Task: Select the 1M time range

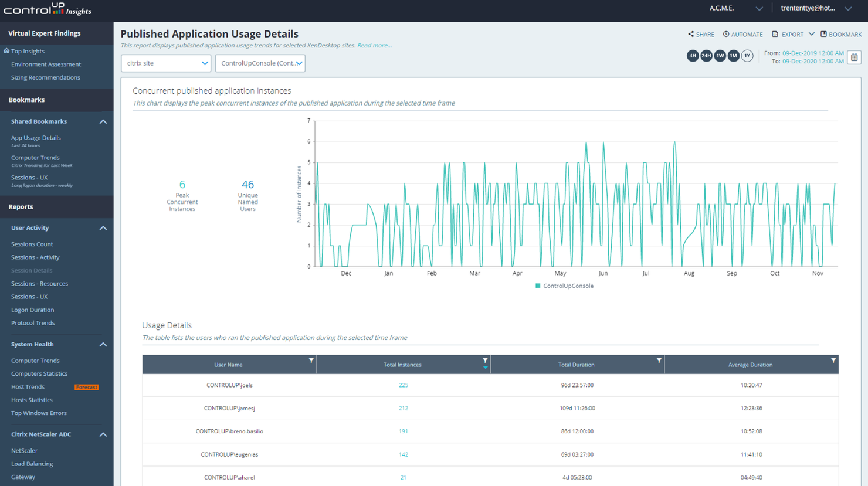Action: tap(733, 56)
